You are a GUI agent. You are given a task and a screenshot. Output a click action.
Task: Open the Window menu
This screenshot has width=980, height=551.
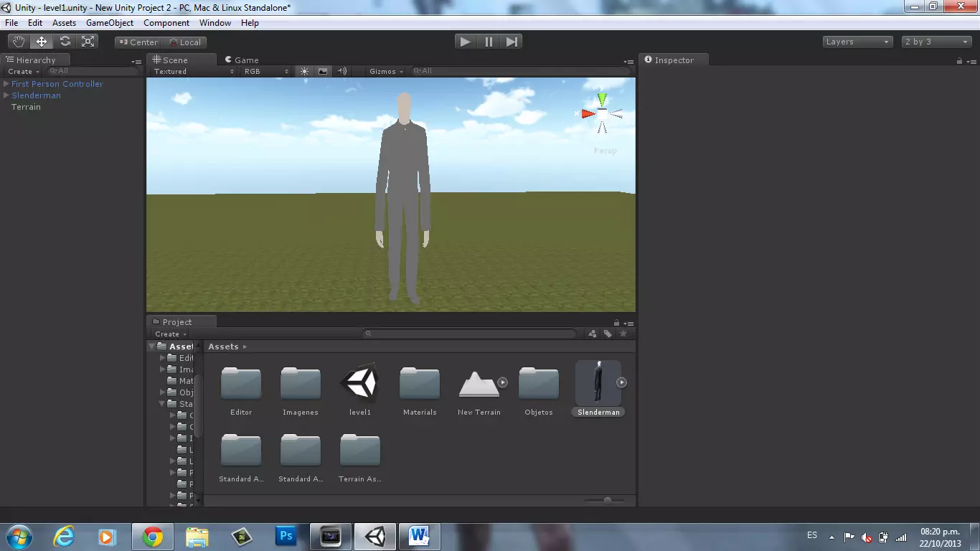pyautogui.click(x=215, y=23)
